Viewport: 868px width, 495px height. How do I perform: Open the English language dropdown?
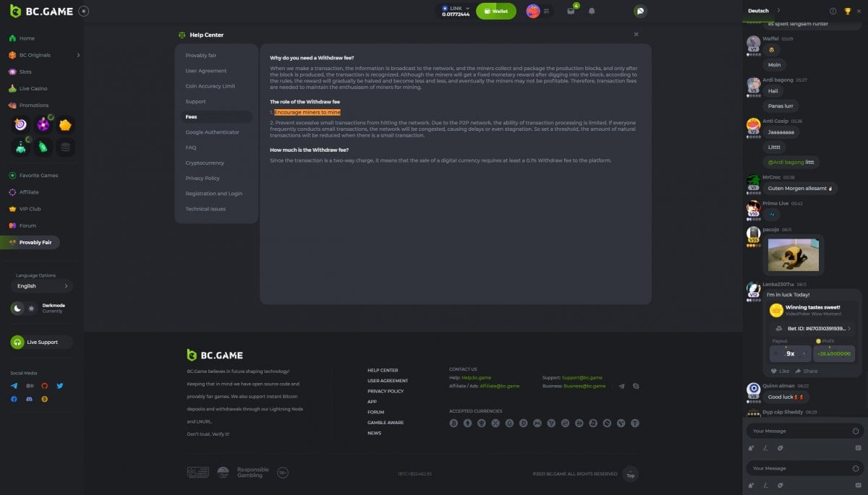pos(42,286)
